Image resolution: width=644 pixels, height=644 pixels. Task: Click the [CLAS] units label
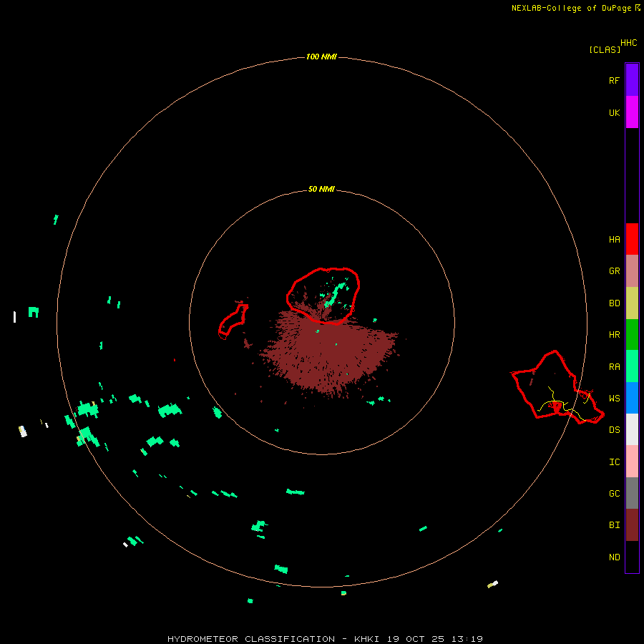tap(605, 50)
